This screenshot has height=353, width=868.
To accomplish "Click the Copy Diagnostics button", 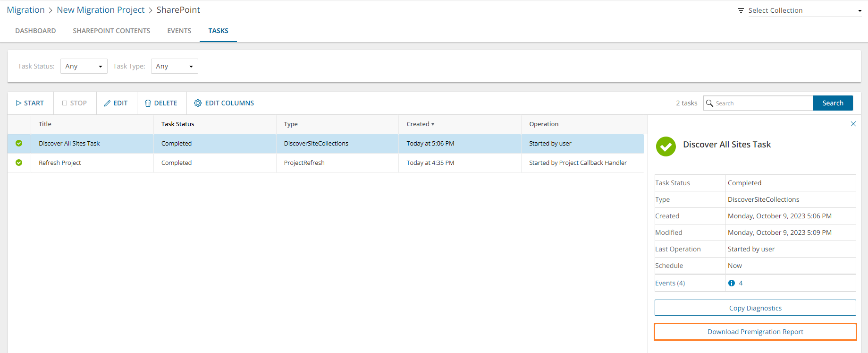I will tap(755, 308).
